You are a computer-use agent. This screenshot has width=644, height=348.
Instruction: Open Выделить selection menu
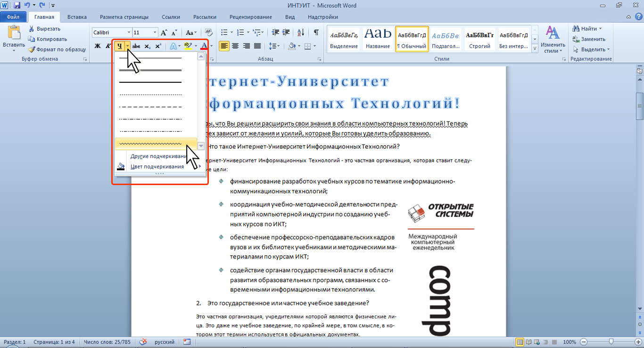(x=591, y=49)
